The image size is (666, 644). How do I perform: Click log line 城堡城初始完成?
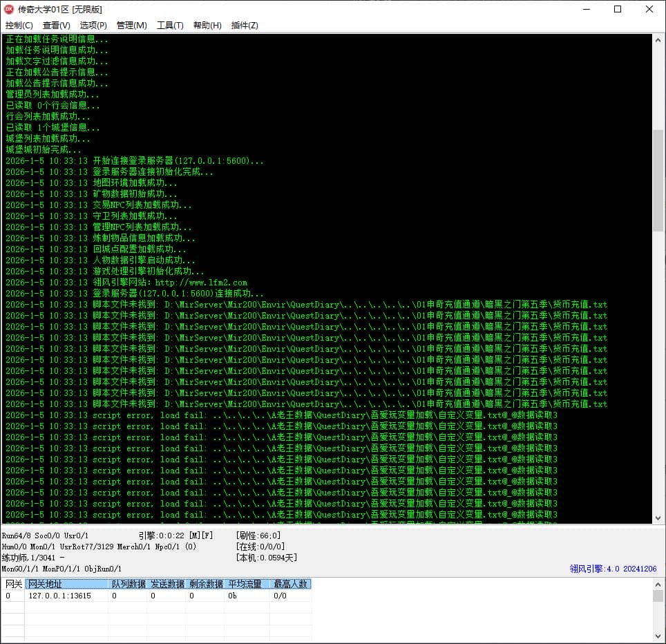43,150
